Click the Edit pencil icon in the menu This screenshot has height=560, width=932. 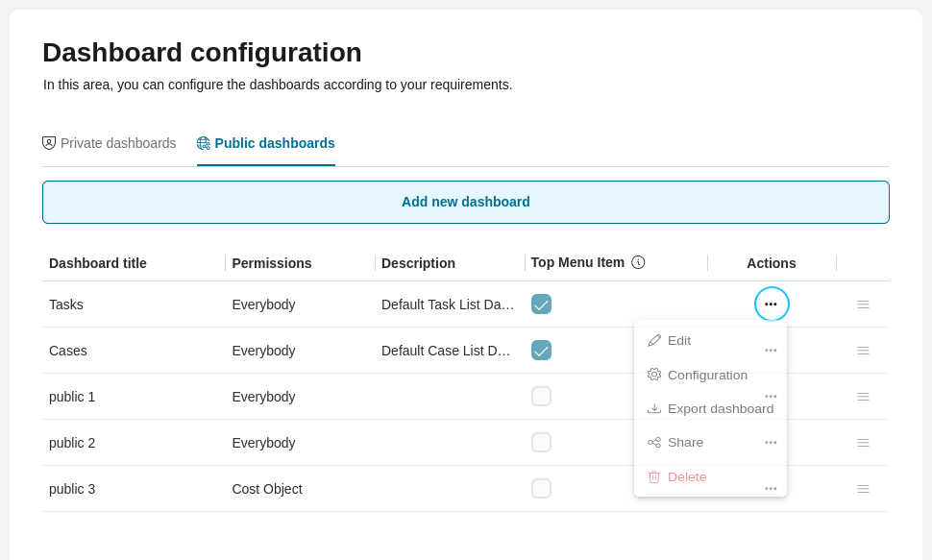pos(654,340)
